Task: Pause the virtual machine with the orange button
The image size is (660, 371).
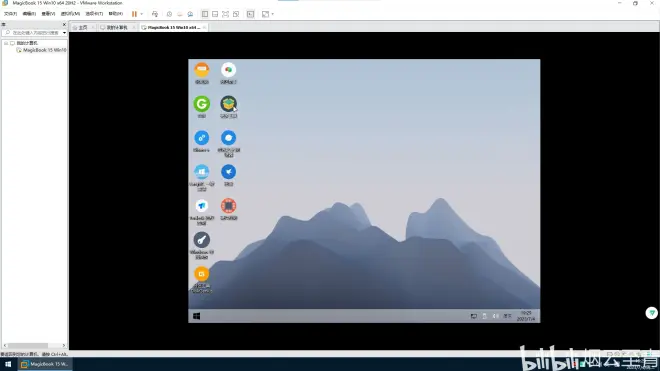Action: point(134,14)
